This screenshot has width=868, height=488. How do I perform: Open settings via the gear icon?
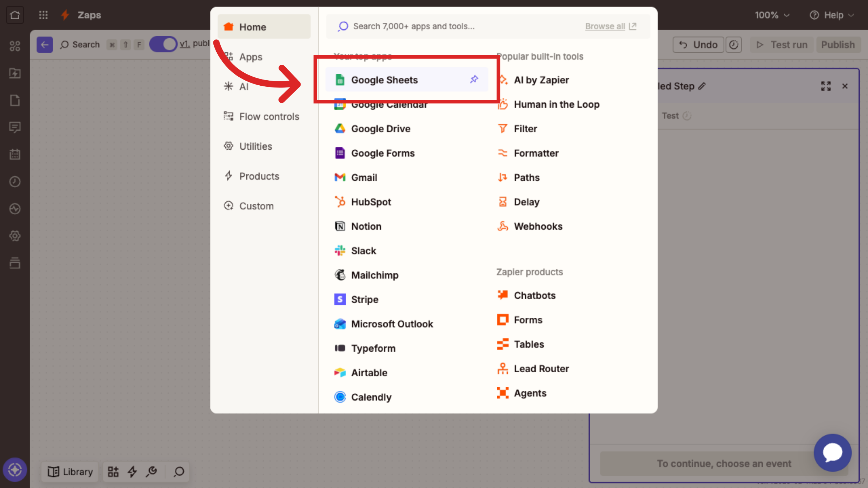coord(15,236)
